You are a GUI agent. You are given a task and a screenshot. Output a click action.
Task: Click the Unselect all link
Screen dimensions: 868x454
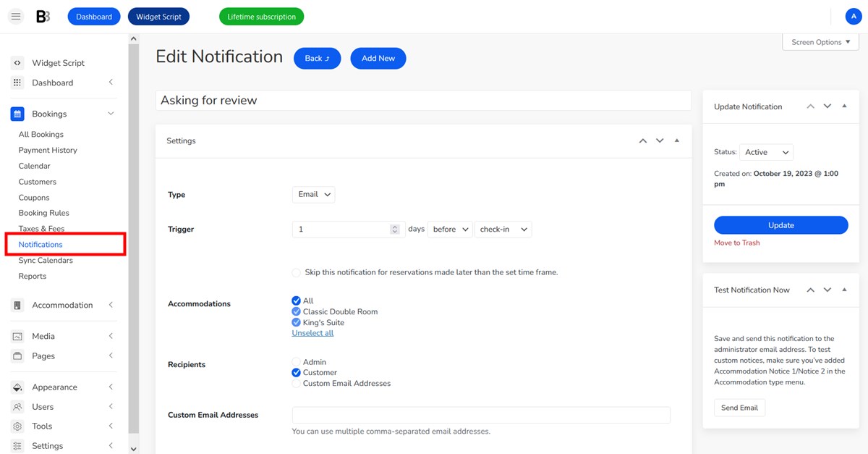pos(312,333)
